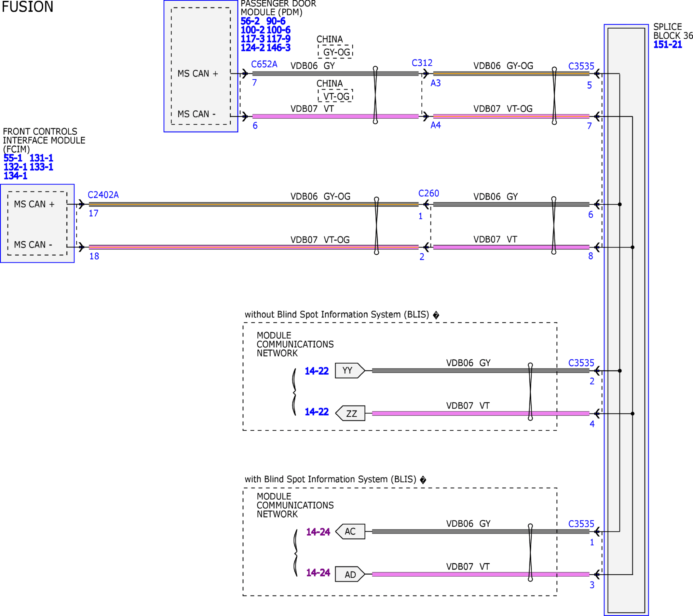693x616 pixels.
Task: Follow the 100-2 page link
Action: [252, 30]
